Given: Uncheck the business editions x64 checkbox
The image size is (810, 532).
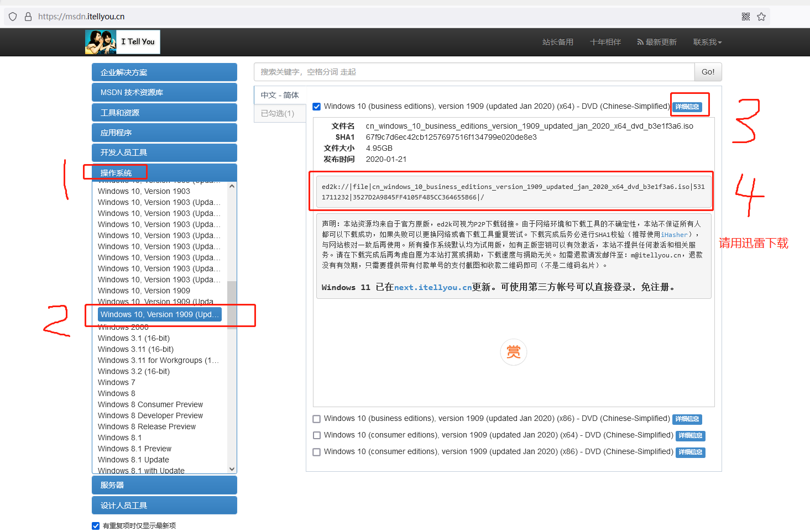Looking at the screenshot, I should 317,107.
